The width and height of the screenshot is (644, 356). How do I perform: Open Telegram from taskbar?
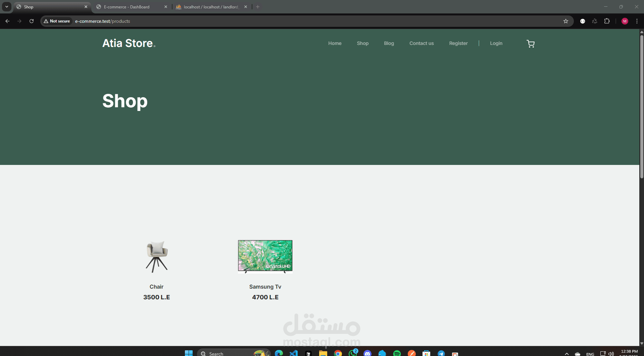coord(441,353)
